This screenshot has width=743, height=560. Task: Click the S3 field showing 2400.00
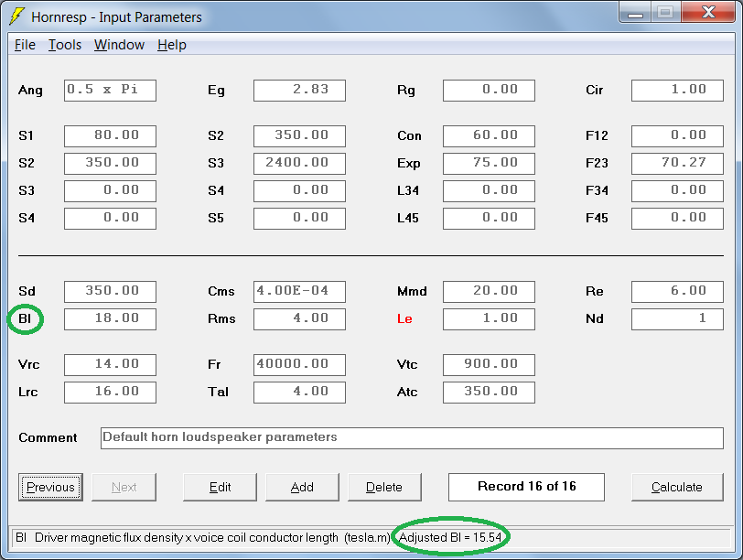pos(299,164)
